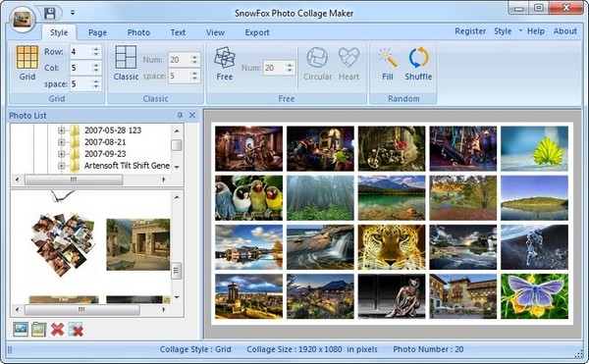Select the Free collage style icon
Image resolution: width=589 pixels, height=364 pixels.
(x=224, y=58)
